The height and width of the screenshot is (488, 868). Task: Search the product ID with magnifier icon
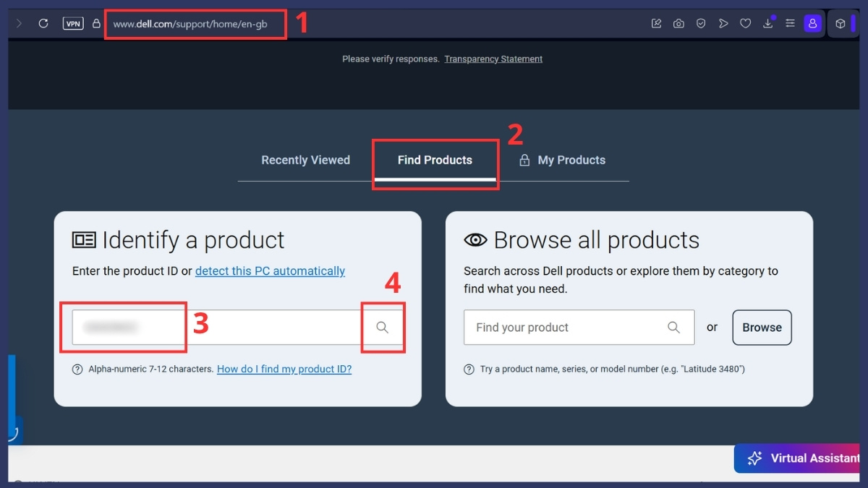click(x=383, y=328)
